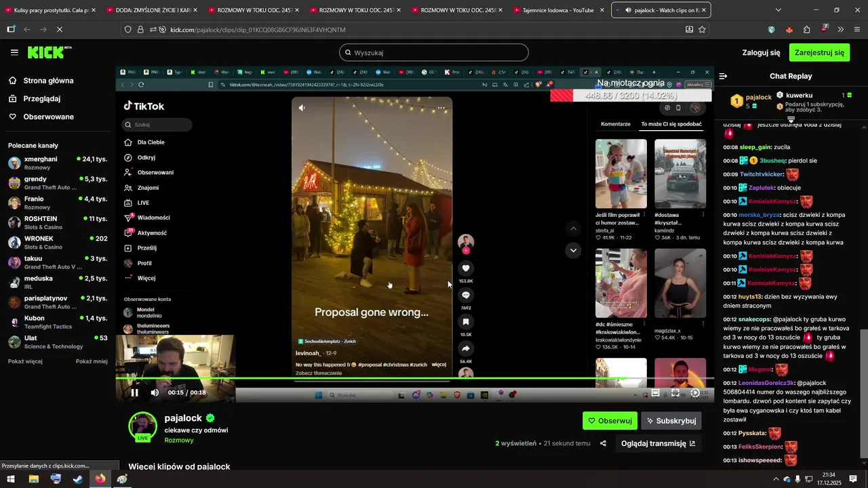
Task: Collapse list with Pokaż mniej
Action: coord(92,361)
